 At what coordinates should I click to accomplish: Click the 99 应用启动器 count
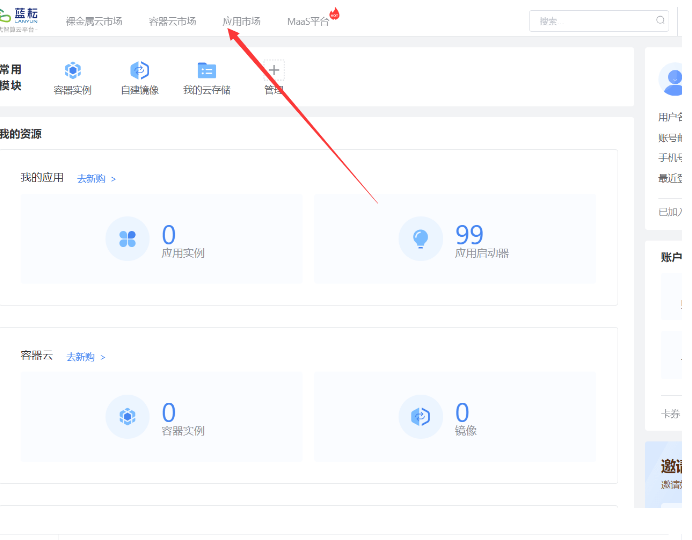click(x=469, y=234)
